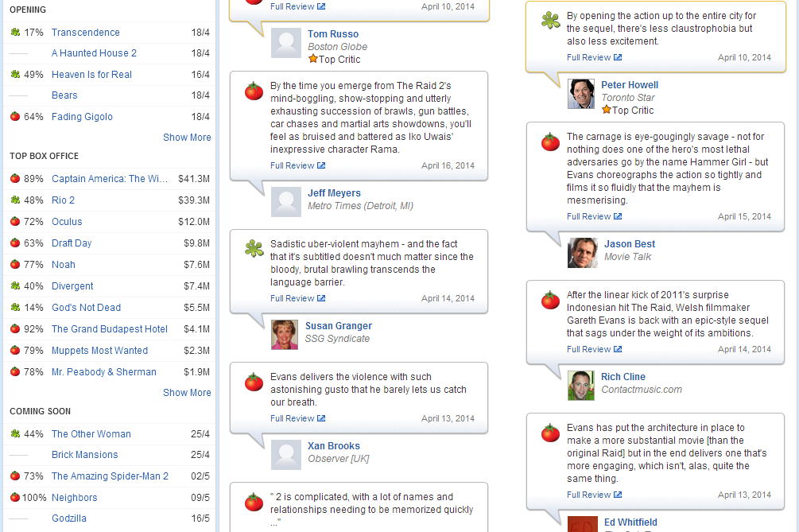
Task: Click the 'Contactmusic.com' publication text
Action: [642, 390]
